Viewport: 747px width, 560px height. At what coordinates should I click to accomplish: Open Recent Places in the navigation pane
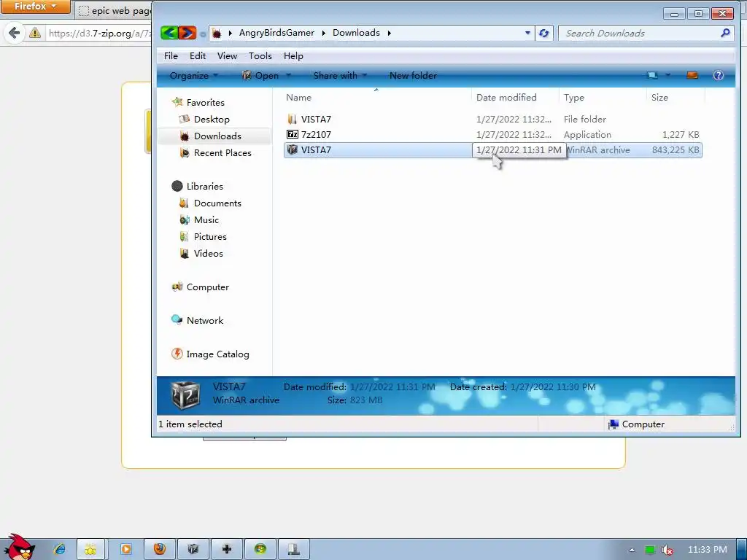[222, 153]
